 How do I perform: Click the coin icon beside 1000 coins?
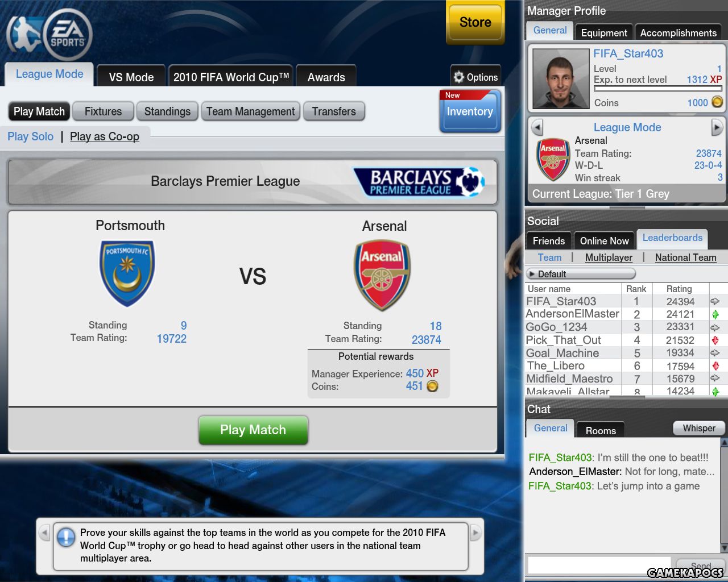[717, 102]
